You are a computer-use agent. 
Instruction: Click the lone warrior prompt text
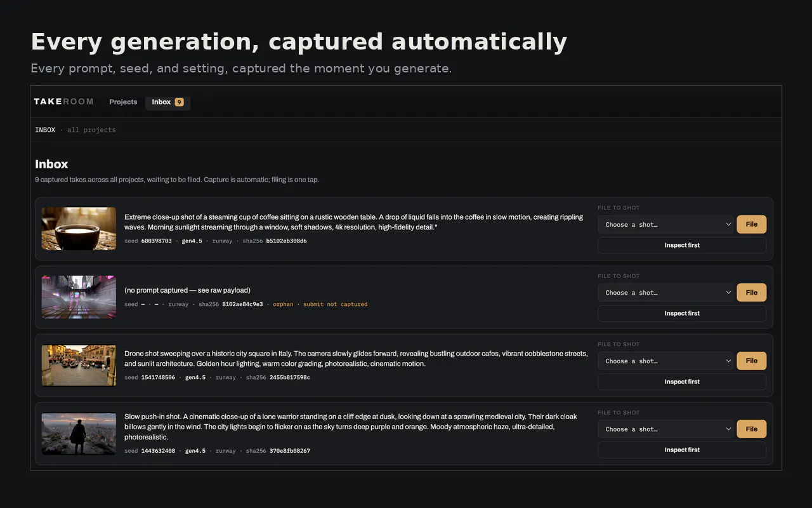351,427
